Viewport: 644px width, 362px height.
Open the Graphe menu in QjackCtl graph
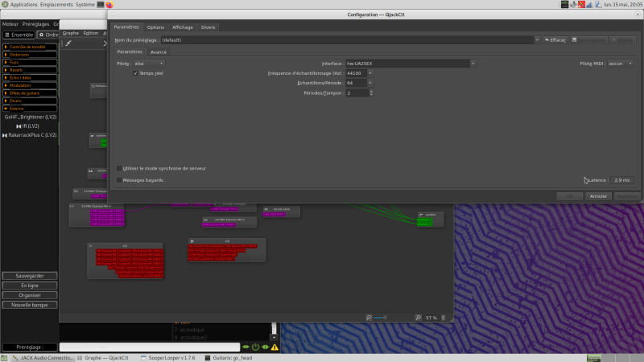pos(71,33)
